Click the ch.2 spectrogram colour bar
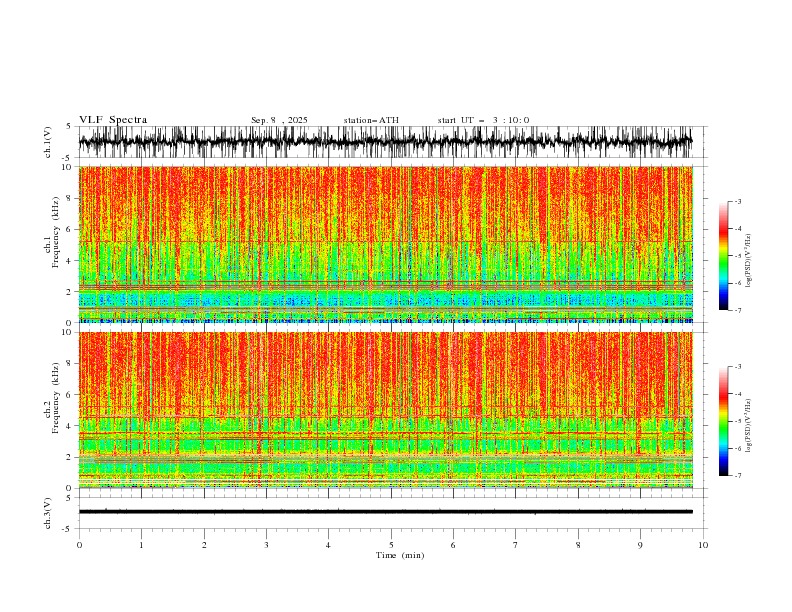Screen dimensions: 792x612 tap(724, 421)
